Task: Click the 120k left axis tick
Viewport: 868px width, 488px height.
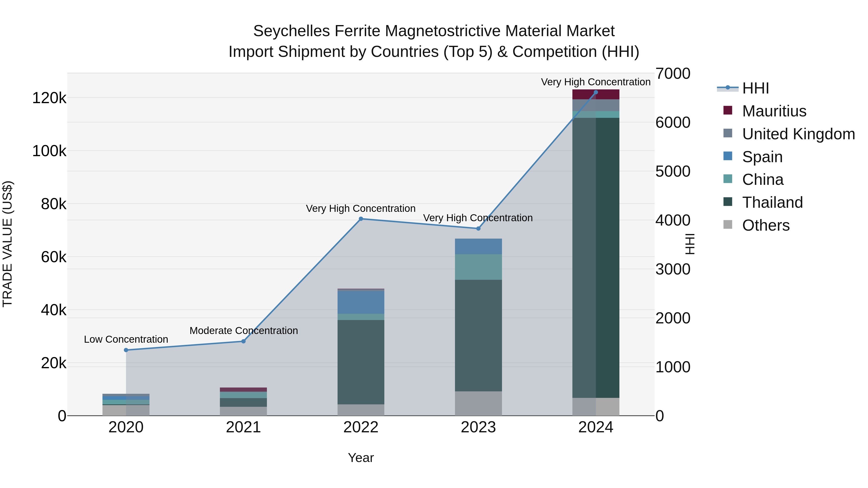Action: pos(49,98)
